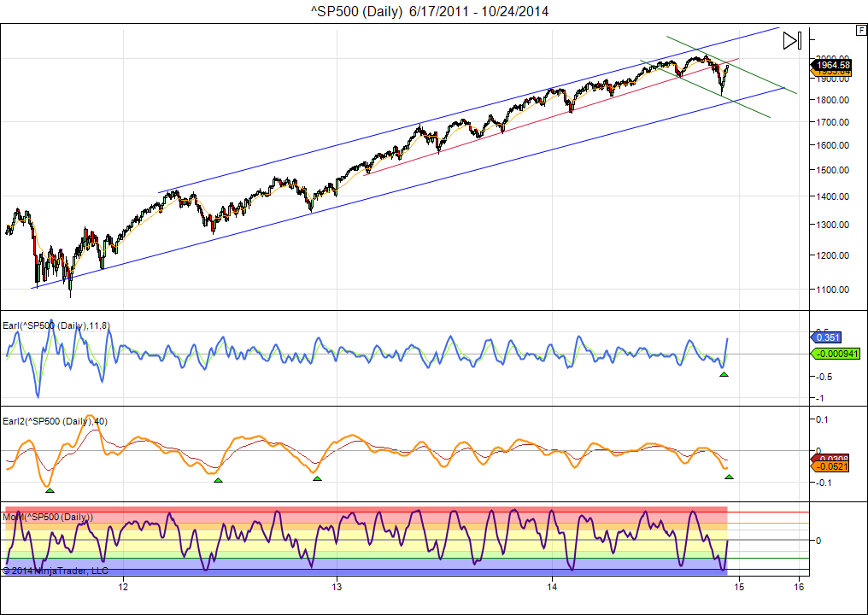The image size is (868, 615).
Task: Click the © 2014 NinjaTrader, LLC text
Action: point(56,570)
